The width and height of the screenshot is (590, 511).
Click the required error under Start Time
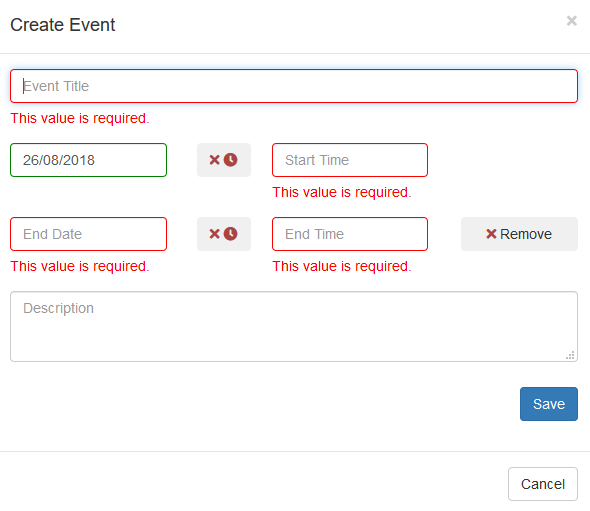pyautogui.click(x=342, y=192)
